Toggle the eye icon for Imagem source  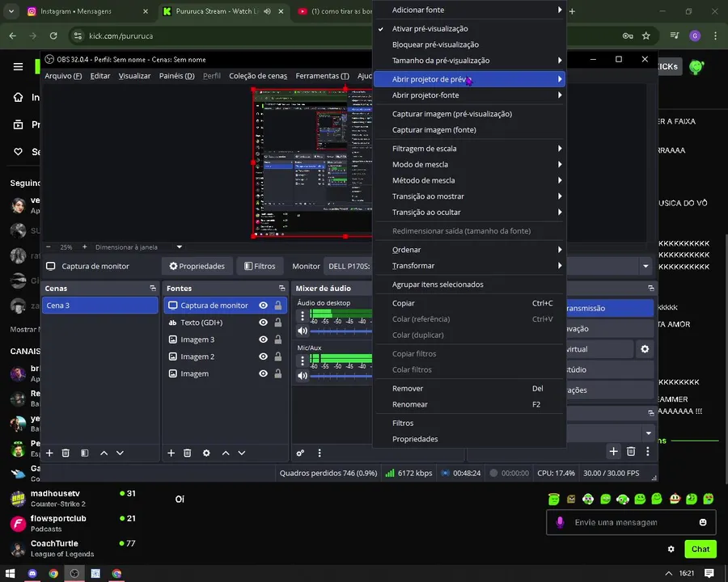[263, 373]
